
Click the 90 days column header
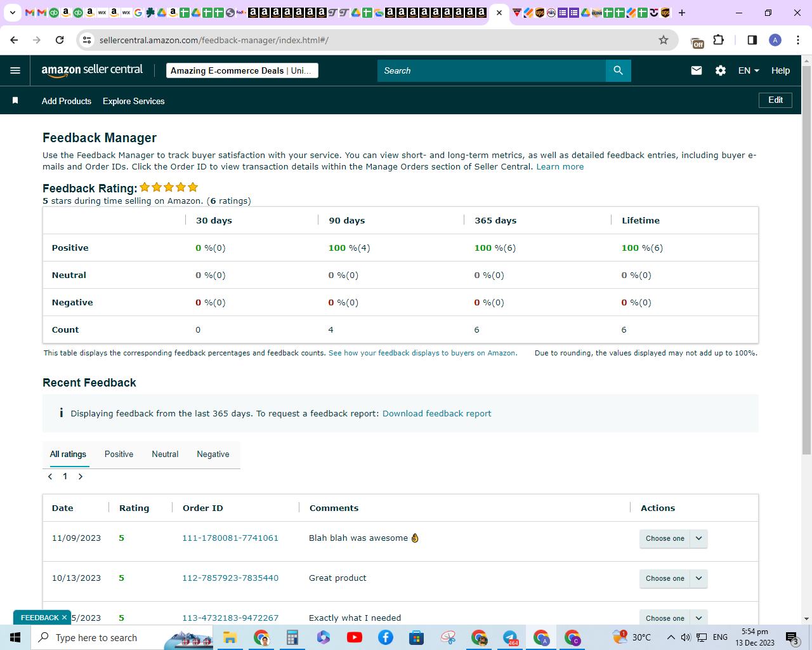point(346,221)
